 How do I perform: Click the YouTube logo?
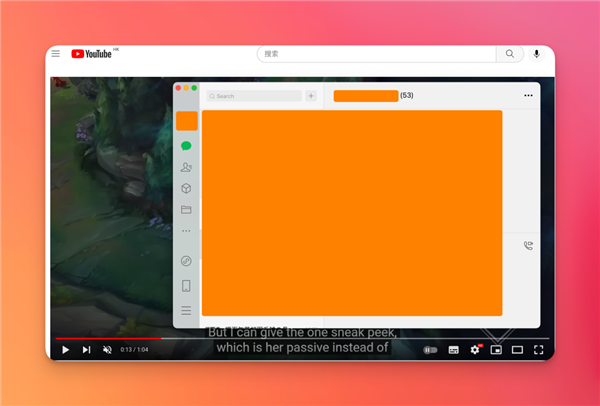click(92, 54)
